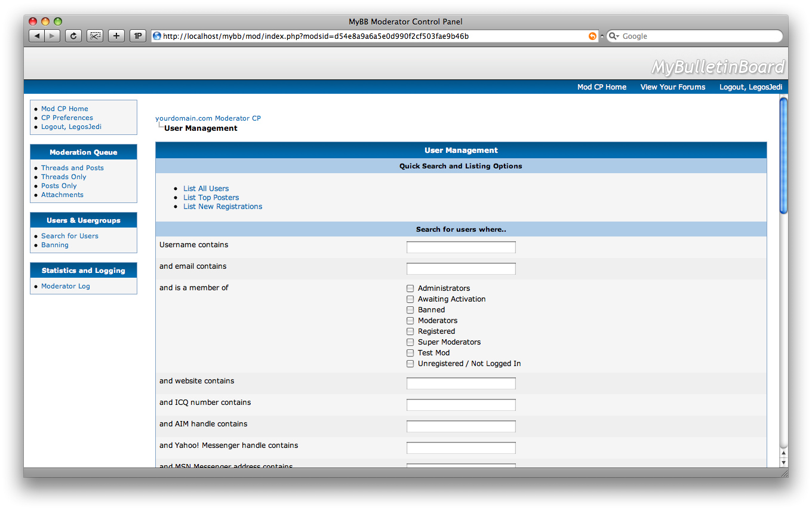812x510 pixels.
Task: Click the User Management breadcrumb text
Action: (201, 128)
